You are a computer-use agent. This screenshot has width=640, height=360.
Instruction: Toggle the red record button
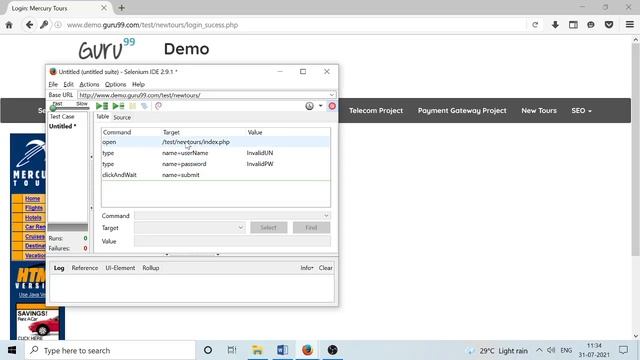(332, 106)
